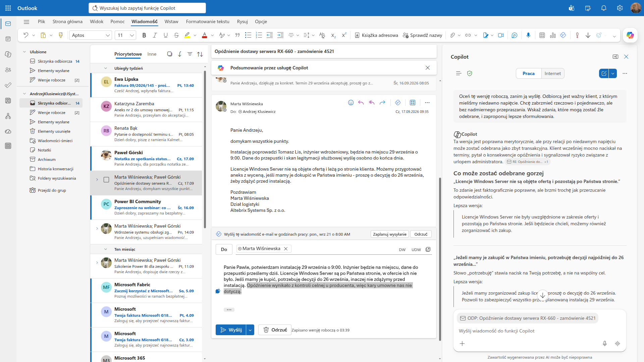Expand the ribbon options chevron

coord(614,36)
